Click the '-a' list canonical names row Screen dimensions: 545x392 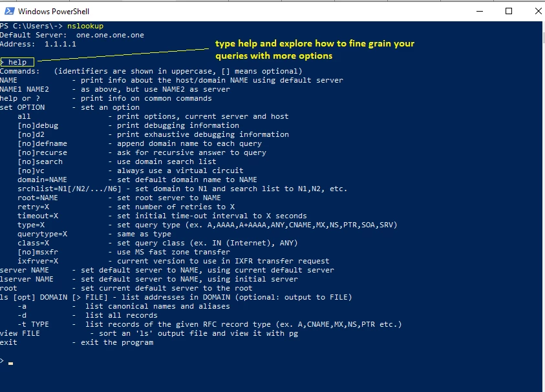123,306
